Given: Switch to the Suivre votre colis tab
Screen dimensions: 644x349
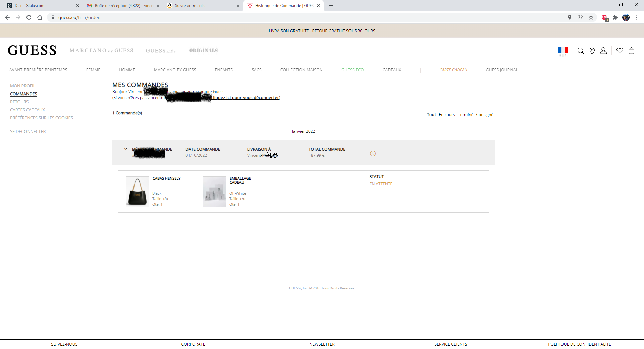Looking at the screenshot, I should coord(203,6).
